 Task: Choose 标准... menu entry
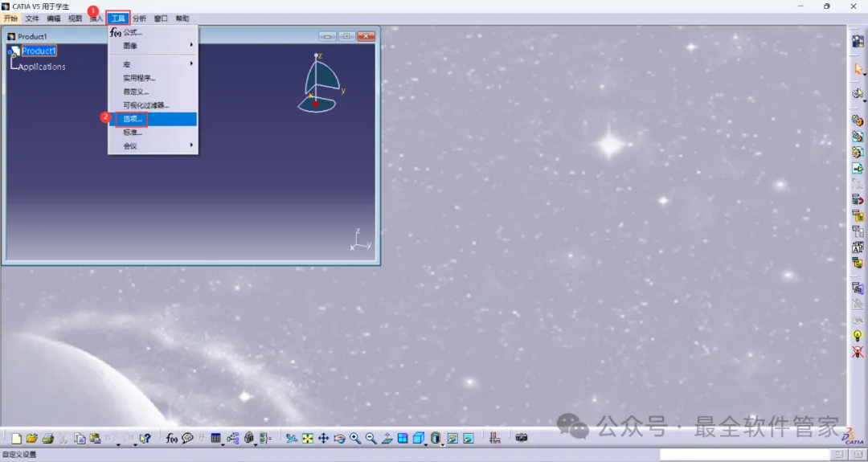(153, 133)
